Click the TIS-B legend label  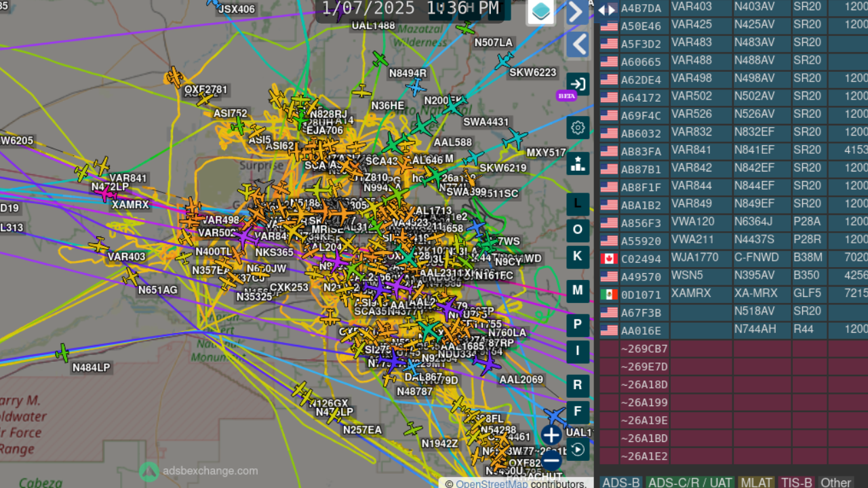tap(797, 483)
